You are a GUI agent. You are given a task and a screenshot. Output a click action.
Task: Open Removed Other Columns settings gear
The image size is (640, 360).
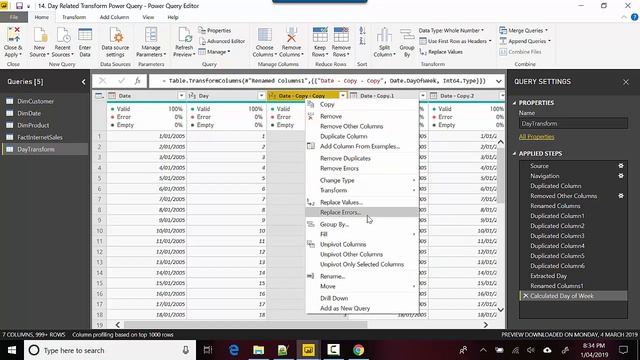[621, 196]
